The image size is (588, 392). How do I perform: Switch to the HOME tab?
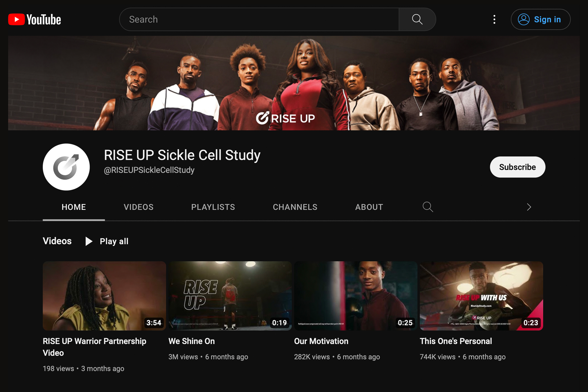(74, 207)
